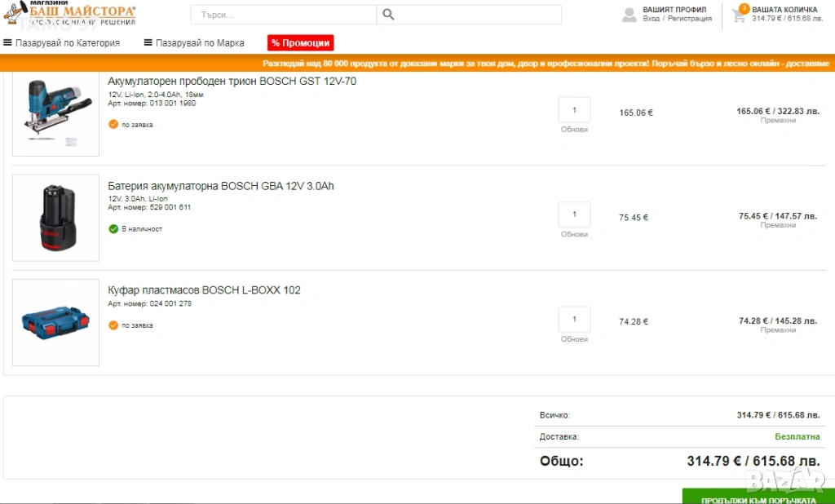Click the magnifying glass search icon
835x504 pixels.
(x=388, y=15)
